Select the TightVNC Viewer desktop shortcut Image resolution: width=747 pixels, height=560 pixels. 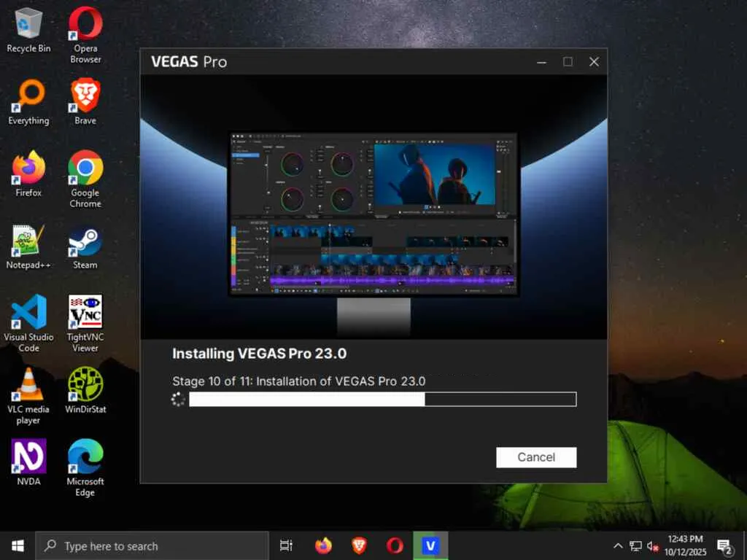point(85,324)
